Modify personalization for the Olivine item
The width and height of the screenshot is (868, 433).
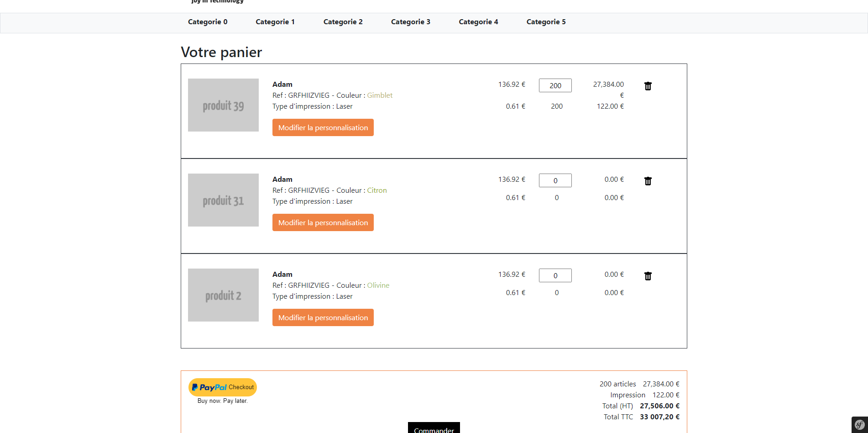[323, 317]
